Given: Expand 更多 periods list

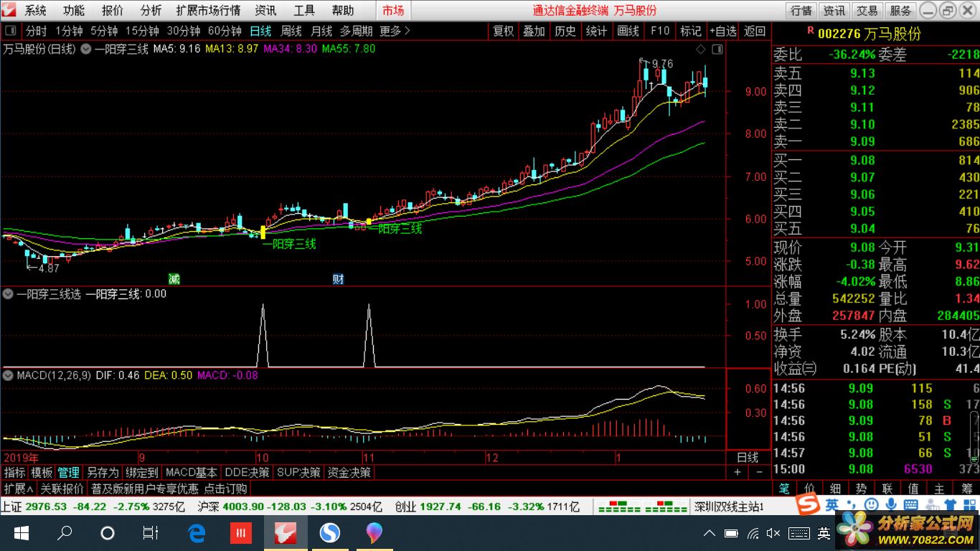Looking at the screenshot, I should tap(395, 31).
